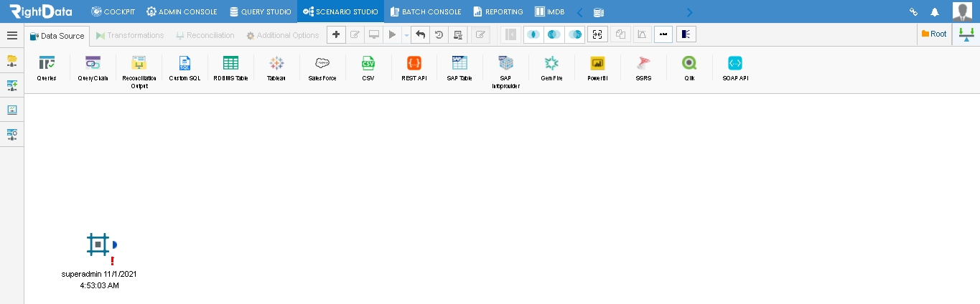The width and height of the screenshot is (980, 304).
Task: Show next modules with right chevron
Action: point(690,11)
